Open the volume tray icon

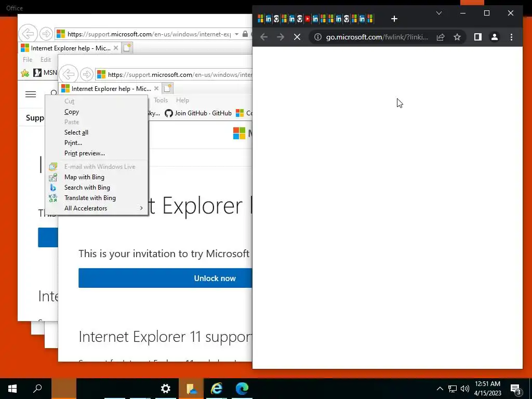click(465, 389)
